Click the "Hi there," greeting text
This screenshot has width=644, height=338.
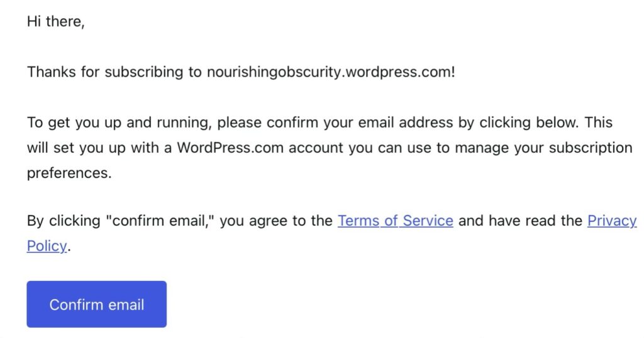pyautogui.click(x=55, y=21)
